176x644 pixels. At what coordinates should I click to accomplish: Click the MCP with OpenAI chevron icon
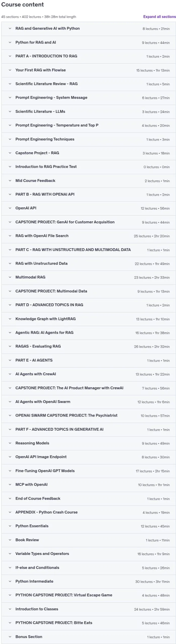(10, 485)
